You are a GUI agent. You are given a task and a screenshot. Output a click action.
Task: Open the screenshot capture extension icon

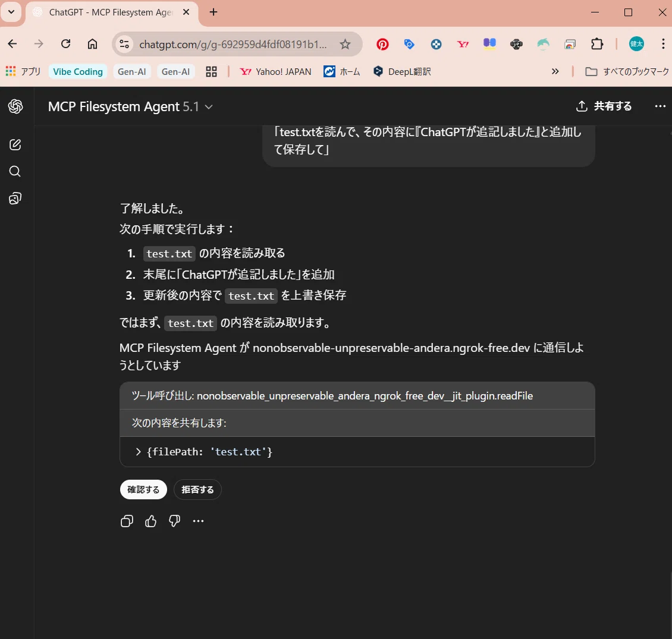570,44
